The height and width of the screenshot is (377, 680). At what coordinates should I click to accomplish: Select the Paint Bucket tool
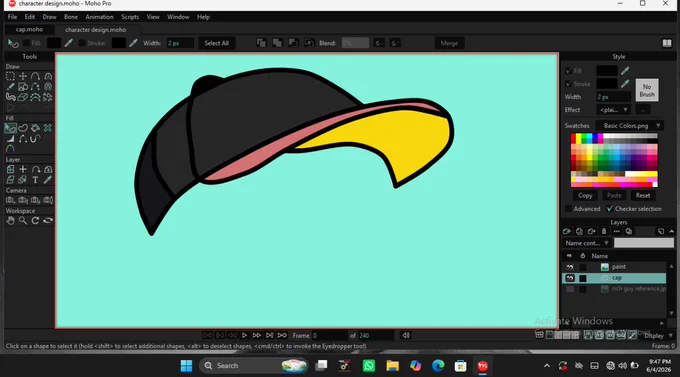(36, 128)
